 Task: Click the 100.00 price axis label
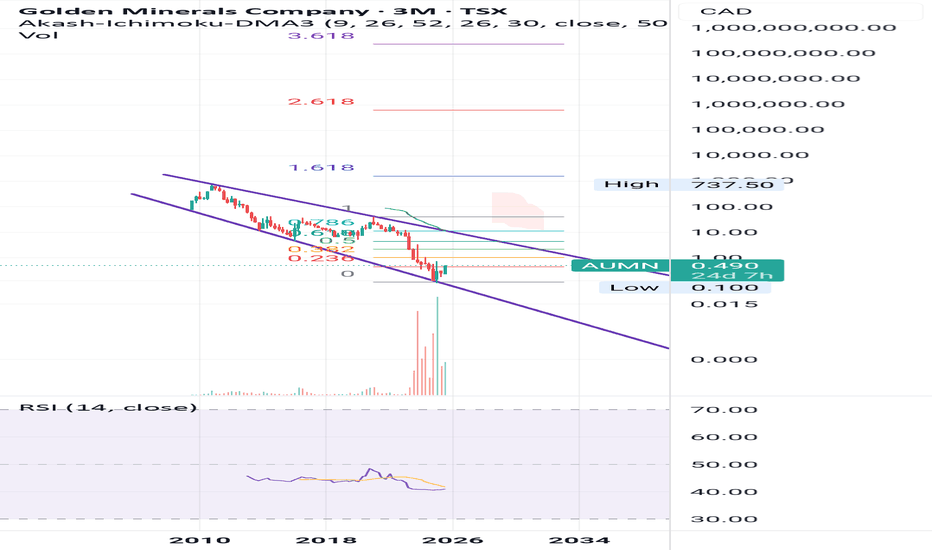tap(732, 207)
